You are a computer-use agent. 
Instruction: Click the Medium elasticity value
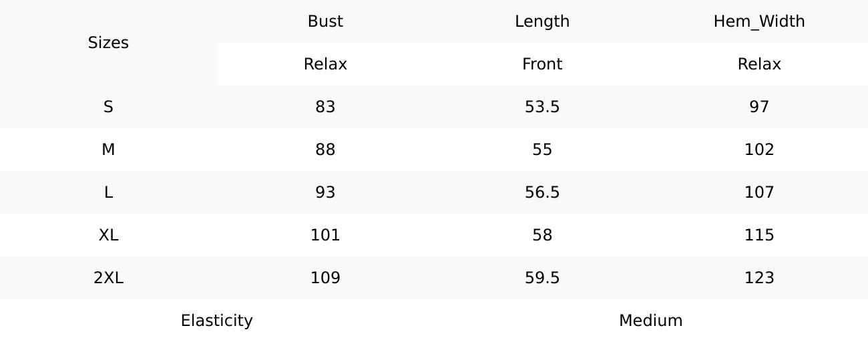[x=651, y=321]
